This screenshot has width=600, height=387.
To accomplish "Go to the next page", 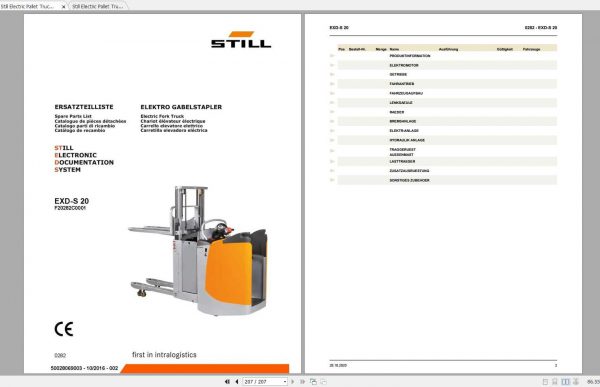I will coord(293,382).
